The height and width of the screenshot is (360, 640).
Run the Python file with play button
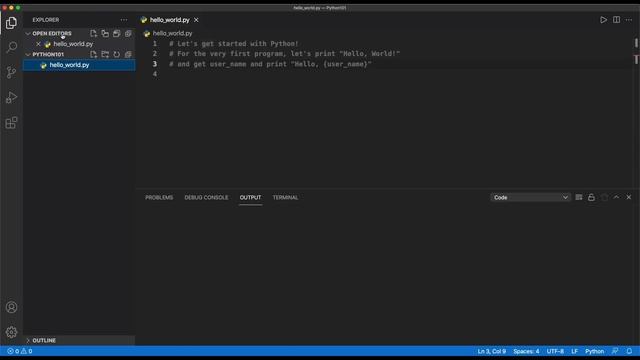click(x=603, y=20)
